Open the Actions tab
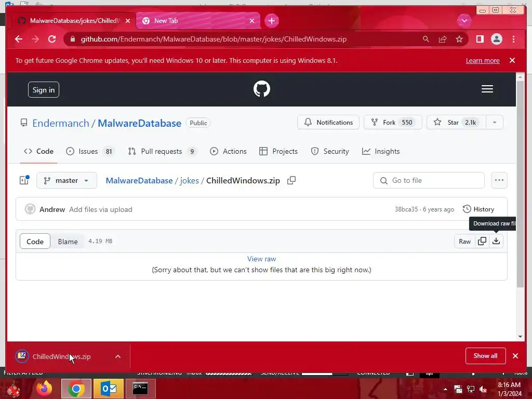 (228, 151)
